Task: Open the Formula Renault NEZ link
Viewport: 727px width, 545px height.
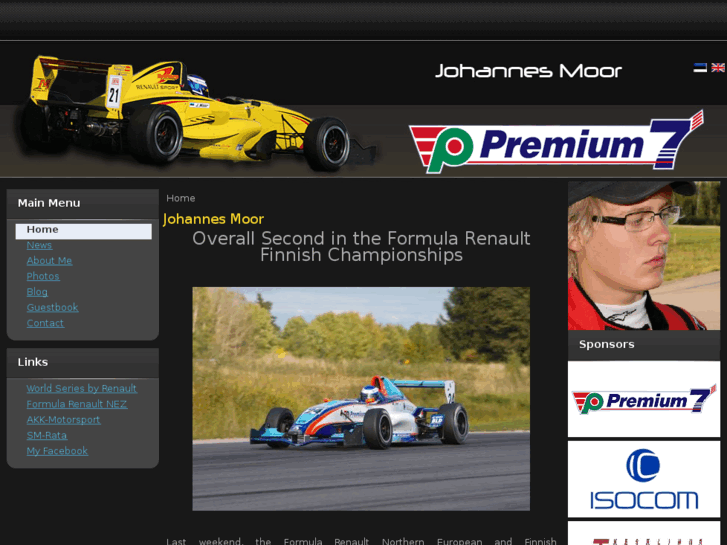Action: click(x=77, y=404)
